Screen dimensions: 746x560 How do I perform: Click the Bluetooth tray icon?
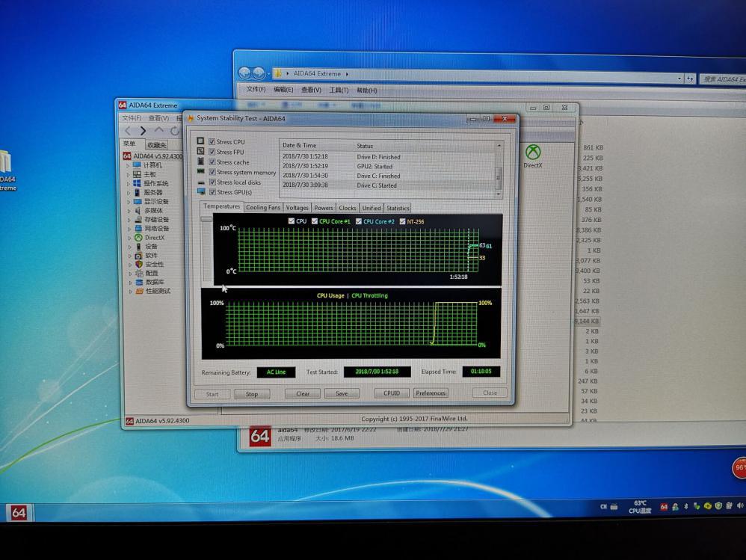[x=685, y=507]
